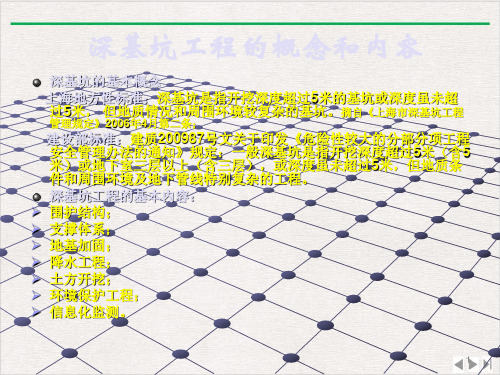
Task: Click the arrow bullet next to 围护结构
Action: coord(36,212)
